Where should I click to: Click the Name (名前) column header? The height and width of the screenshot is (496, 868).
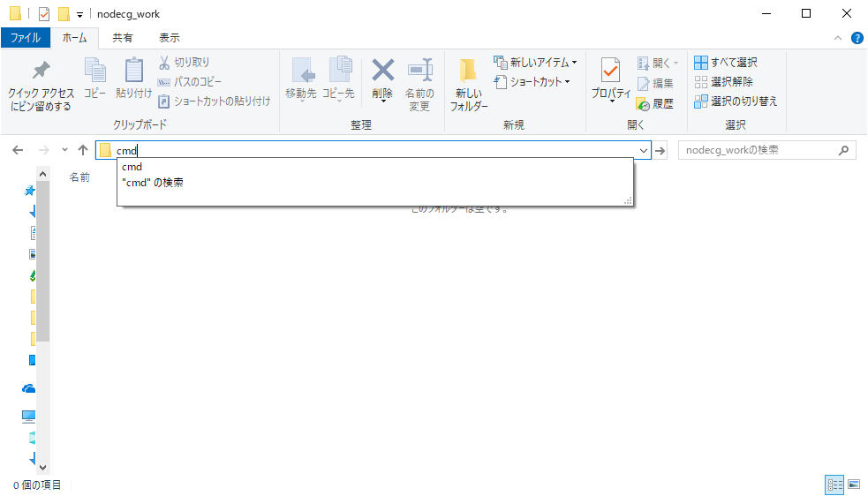[x=79, y=177]
